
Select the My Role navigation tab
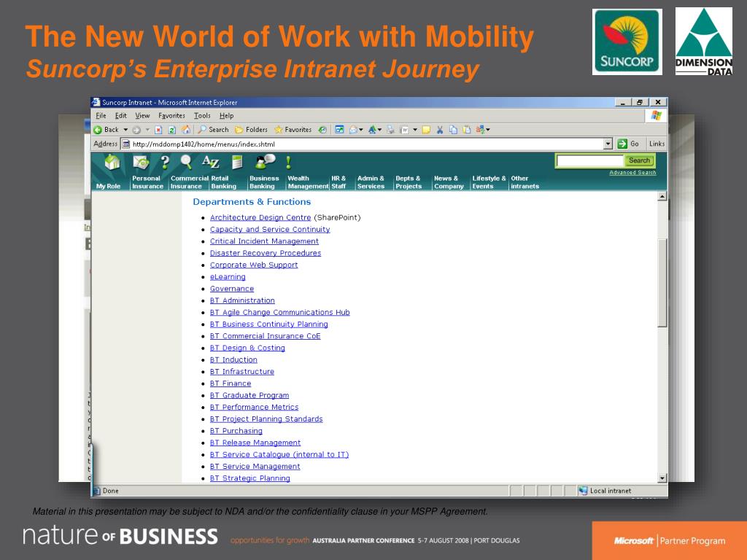coord(108,186)
